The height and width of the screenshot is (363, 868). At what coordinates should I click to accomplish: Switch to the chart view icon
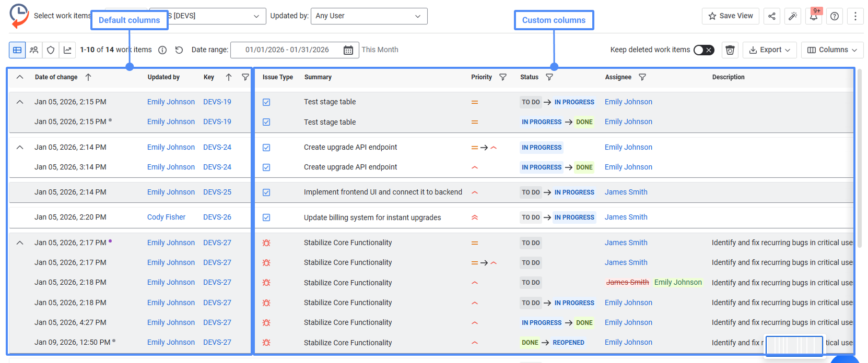click(67, 50)
